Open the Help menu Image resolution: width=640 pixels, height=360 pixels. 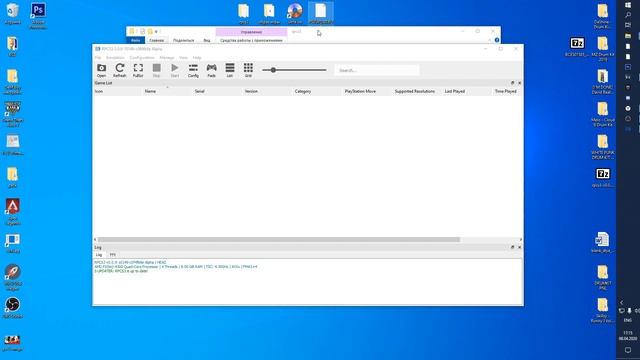pos(197,58)
